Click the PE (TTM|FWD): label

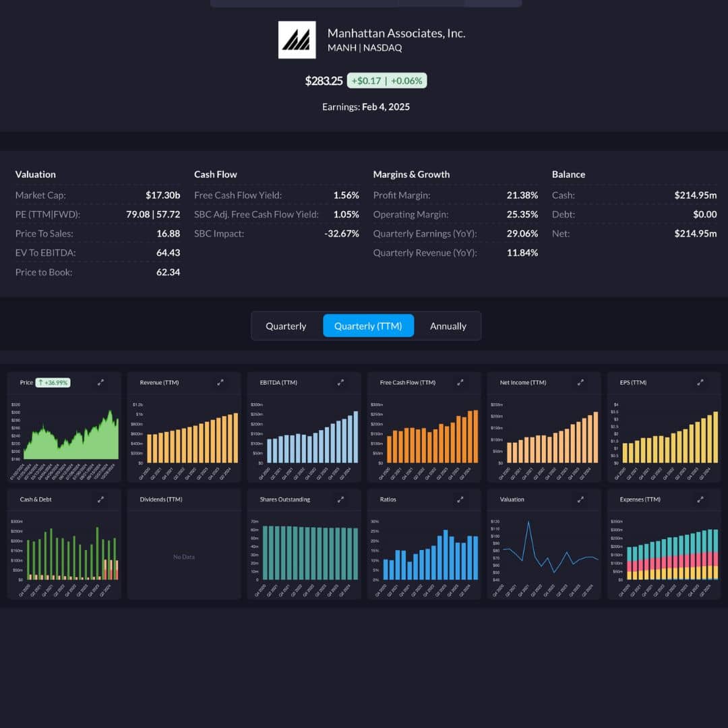point(48,214)
